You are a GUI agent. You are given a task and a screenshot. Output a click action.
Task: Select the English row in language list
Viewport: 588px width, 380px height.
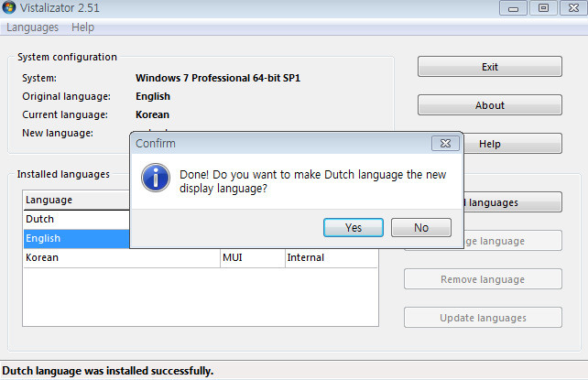pyautogui.click(x=77, y=238)
